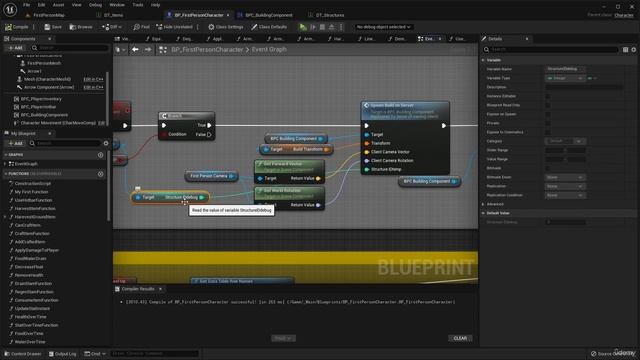
Task: Open the Diff dropdown in the toolbar
Action: 112,27
